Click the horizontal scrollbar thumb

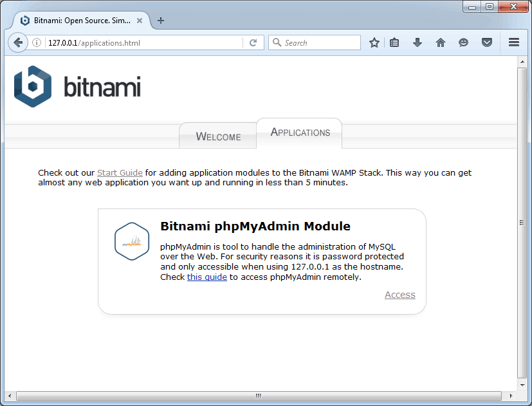pos(259,396)
